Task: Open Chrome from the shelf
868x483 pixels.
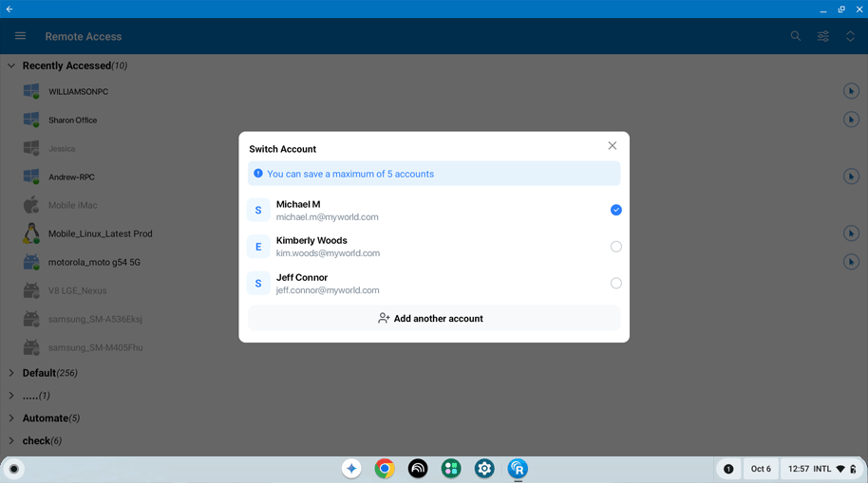Action: (385, 469)
